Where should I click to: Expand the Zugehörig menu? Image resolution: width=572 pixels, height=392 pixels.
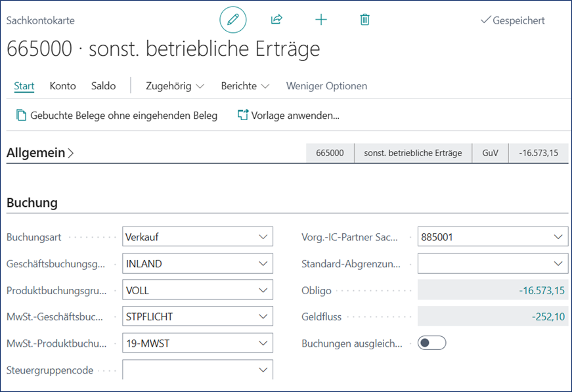coord(175,86)
